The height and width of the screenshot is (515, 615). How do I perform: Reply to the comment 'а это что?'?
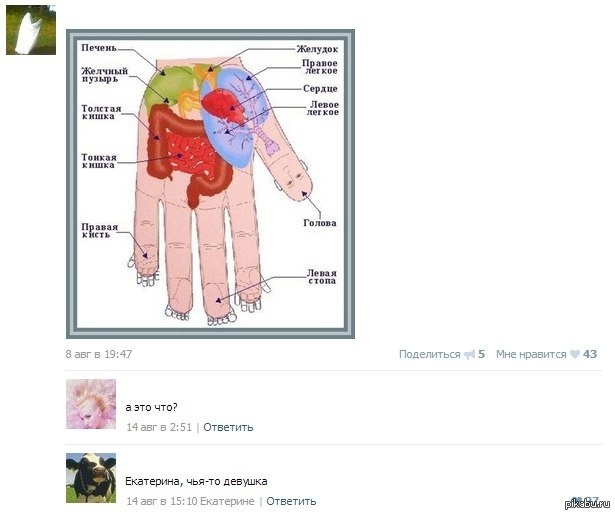pyautogui.click(x=228, y=427)
